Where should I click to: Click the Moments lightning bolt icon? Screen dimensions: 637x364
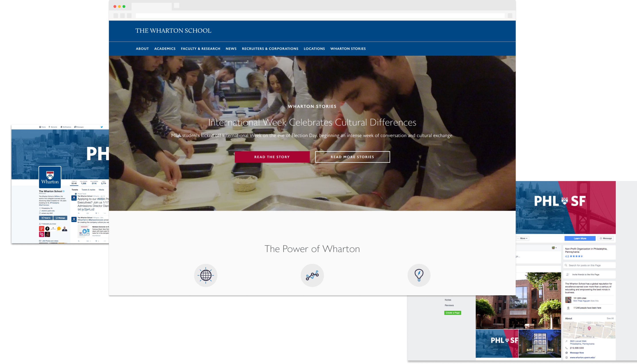(x=49, y=127)
